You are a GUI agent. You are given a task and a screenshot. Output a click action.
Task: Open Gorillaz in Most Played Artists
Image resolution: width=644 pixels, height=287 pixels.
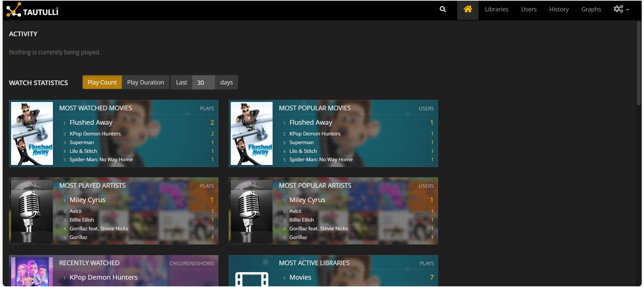click(78, 237)
